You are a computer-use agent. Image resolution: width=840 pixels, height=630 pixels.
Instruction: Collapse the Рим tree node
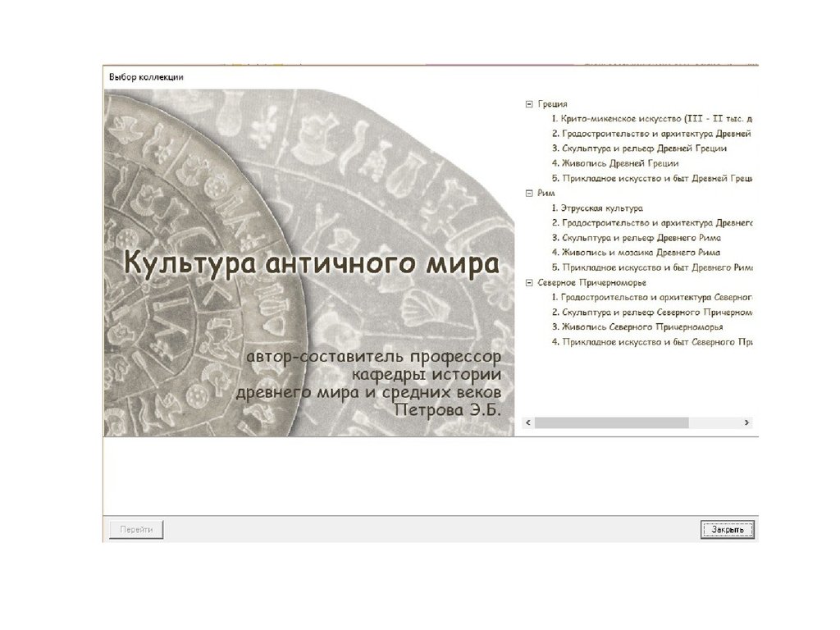coord(527,193)
